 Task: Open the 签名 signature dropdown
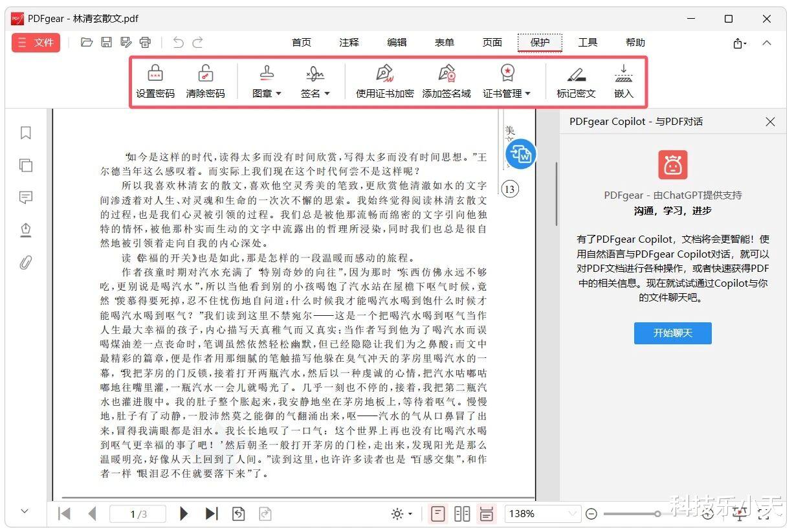[x=315, y=82]
